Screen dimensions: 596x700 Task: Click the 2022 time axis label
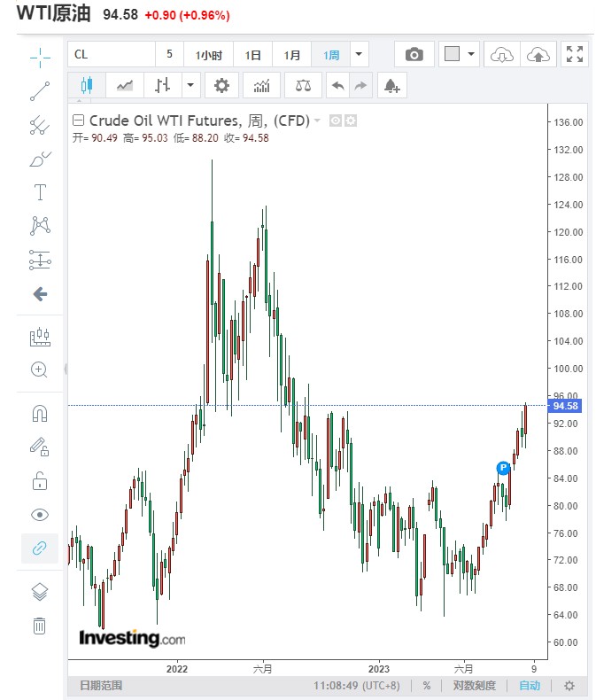[177, 669]
